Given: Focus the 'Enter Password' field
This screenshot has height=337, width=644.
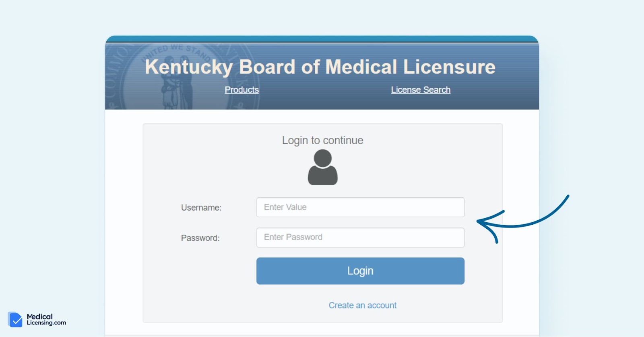Looking at the screenshot, I should pos(360,238).
